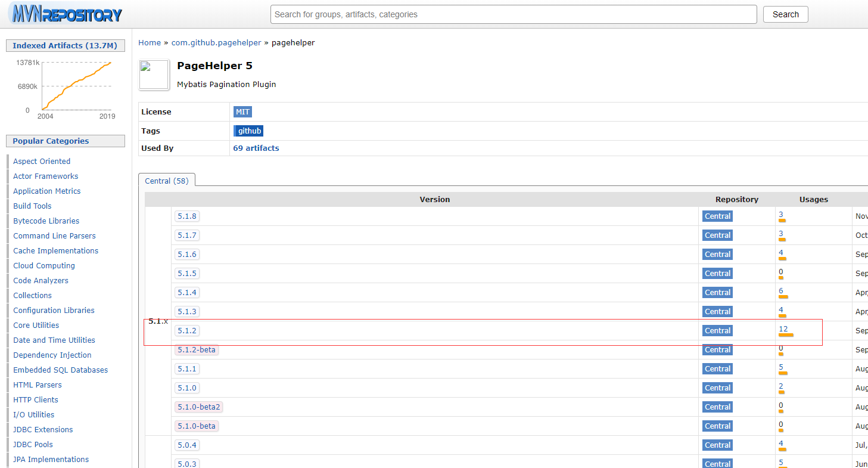Screen dimensions: 868x468
Task: Open the Core Utilities category
Action: point(36,325)
